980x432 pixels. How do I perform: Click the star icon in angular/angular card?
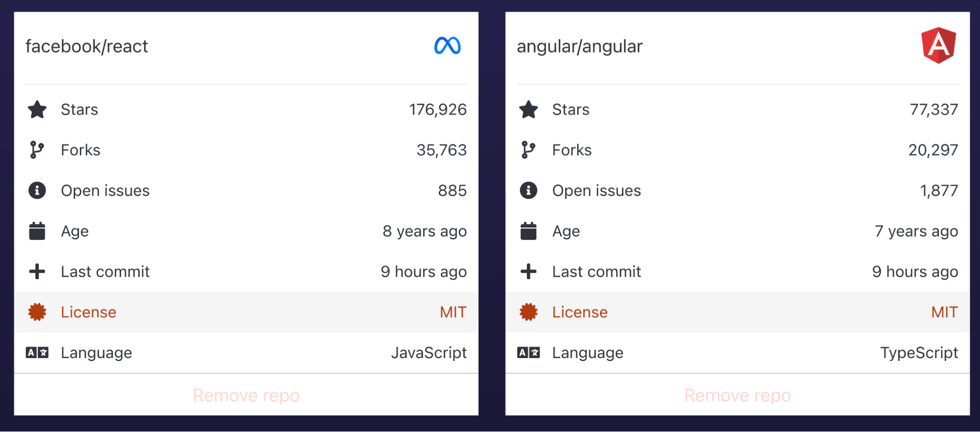point(528,110)
